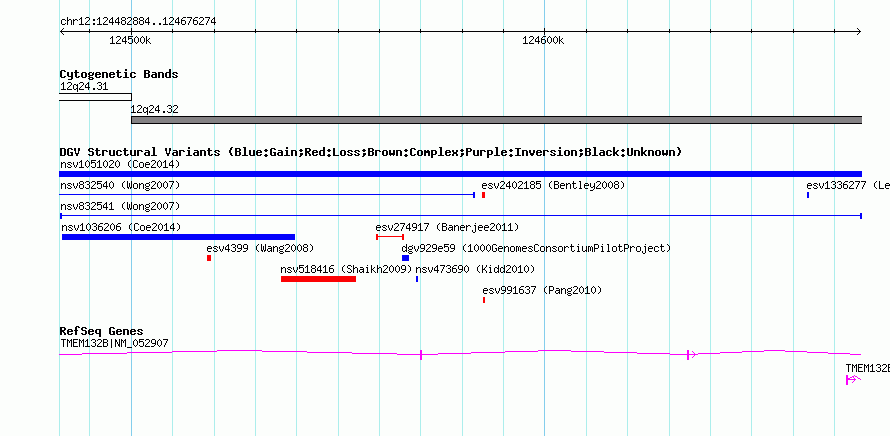Click the ruler's left arrowhead
The height and width of the screenshot is (436, 890).
pos(62,31)
